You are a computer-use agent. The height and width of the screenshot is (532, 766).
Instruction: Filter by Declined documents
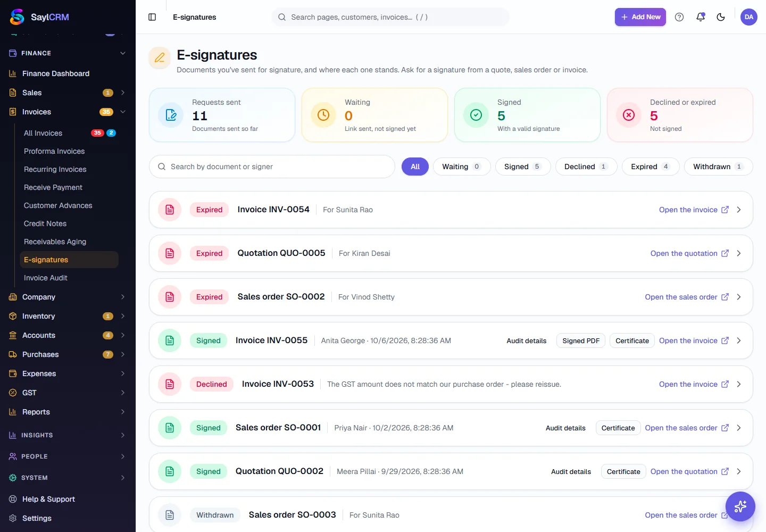pos(586,167)
